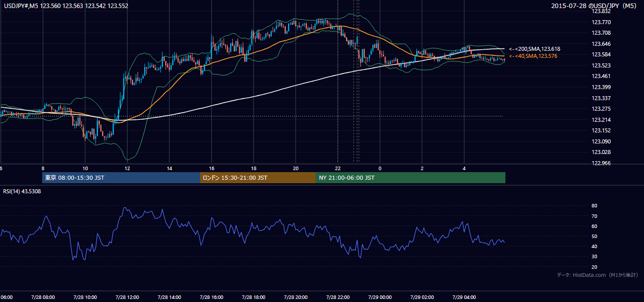Click price axis label 123.461
Viewport: 644px width, 302px height.
coord(601,76)
